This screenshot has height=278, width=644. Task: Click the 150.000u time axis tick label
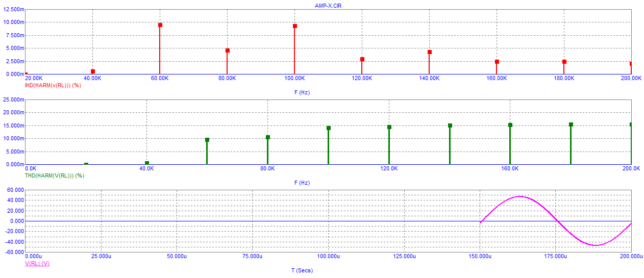(480, 257)
